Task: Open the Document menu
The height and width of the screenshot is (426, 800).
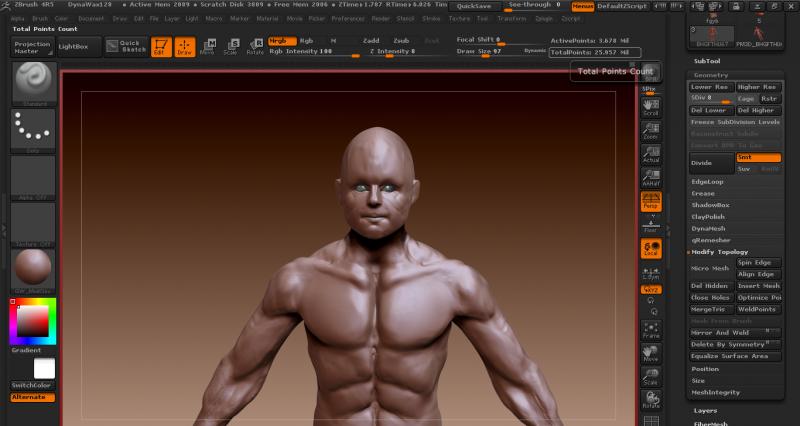Action: [91, 18]
